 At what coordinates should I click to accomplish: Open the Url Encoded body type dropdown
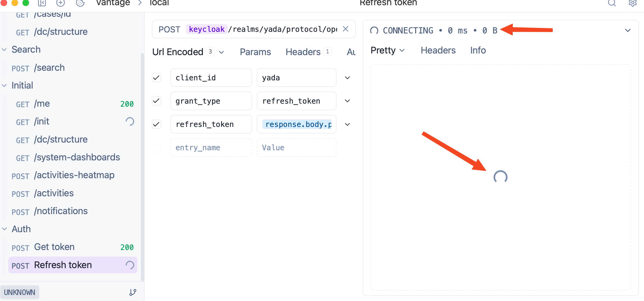click(x=188, y=52)
